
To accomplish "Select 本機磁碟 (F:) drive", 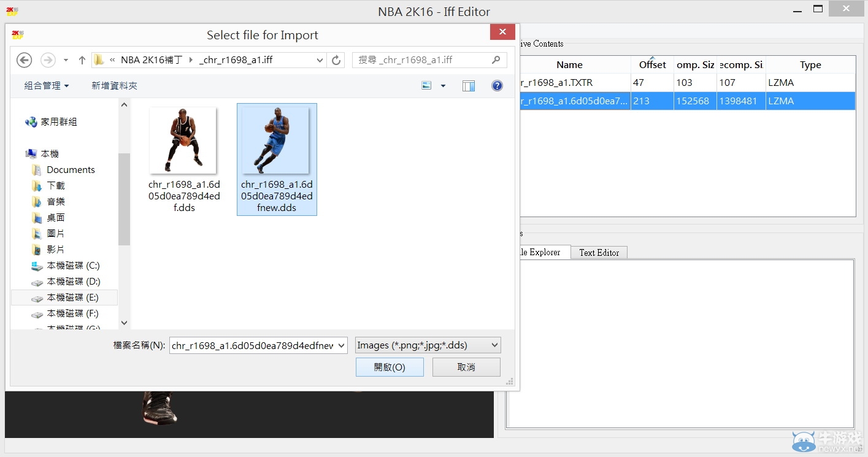I will 73,313.
